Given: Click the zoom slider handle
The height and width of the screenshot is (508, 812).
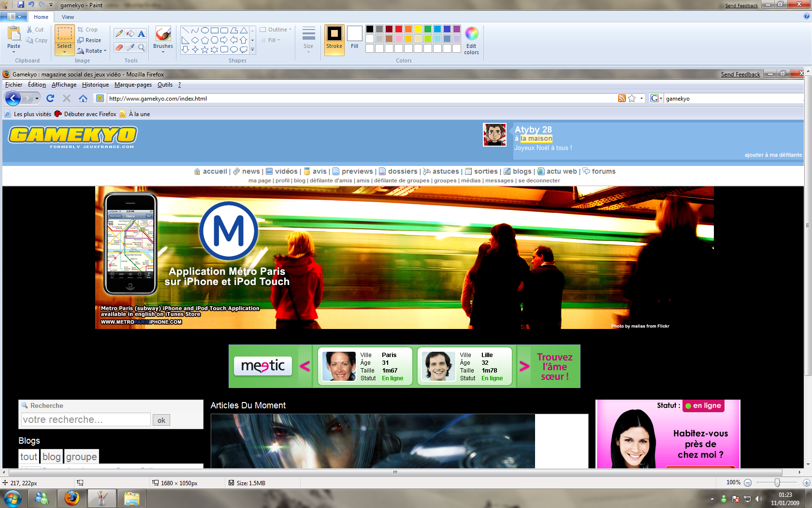Looking at the screenshot, I should tap(777, 483).
